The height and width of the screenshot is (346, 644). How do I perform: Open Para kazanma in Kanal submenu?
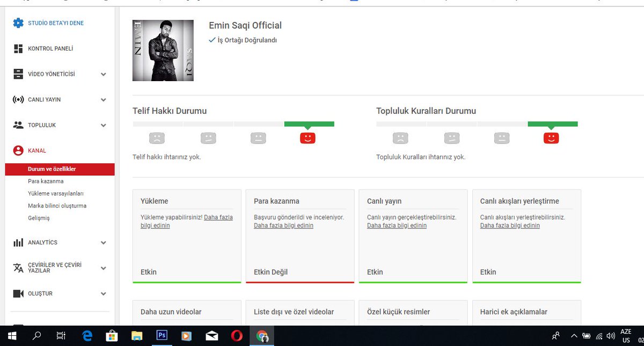click(x=46, y=182)
